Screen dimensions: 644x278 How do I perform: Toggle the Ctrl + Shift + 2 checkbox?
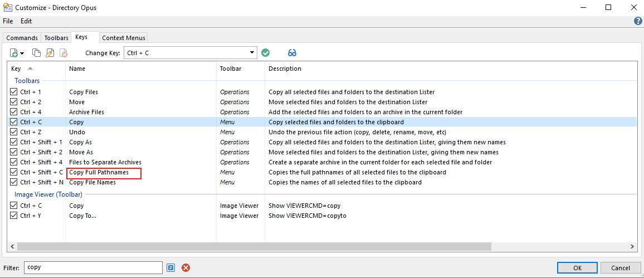pyautogui.click(x=14, y=152)
